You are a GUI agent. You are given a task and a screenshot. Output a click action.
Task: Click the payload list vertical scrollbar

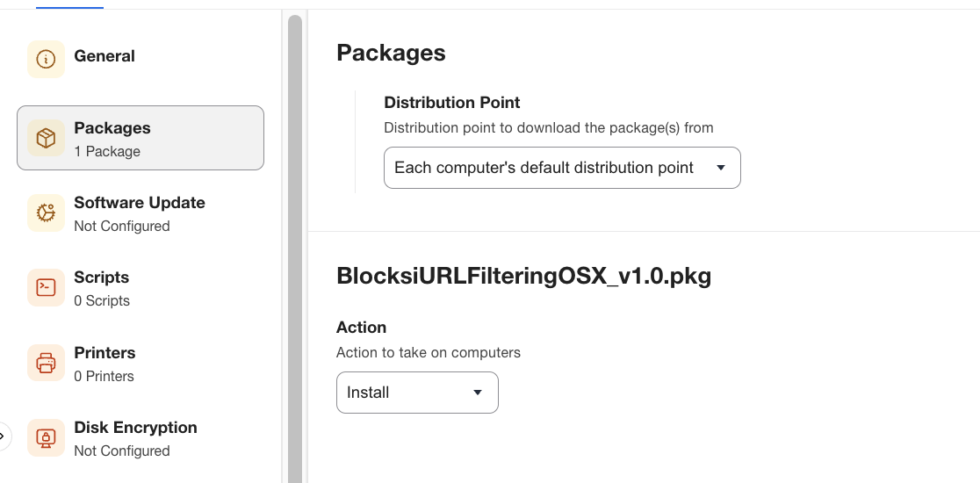pos(295,249)
